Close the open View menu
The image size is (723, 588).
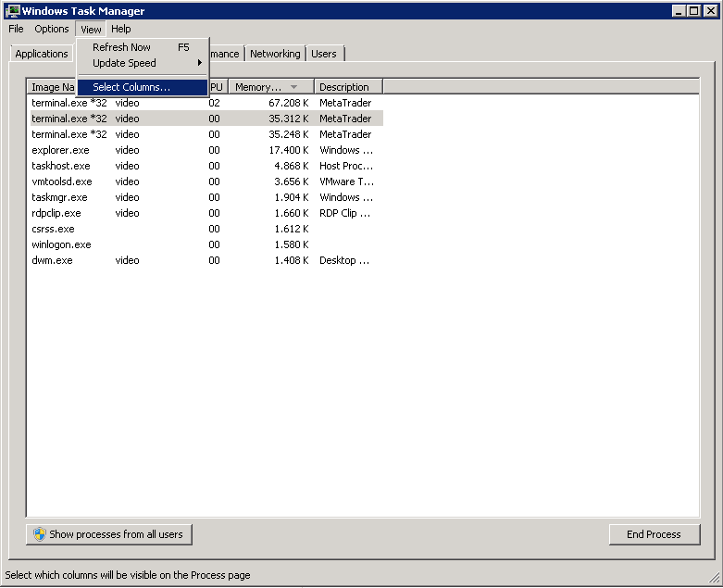click(x=91, y=29)
